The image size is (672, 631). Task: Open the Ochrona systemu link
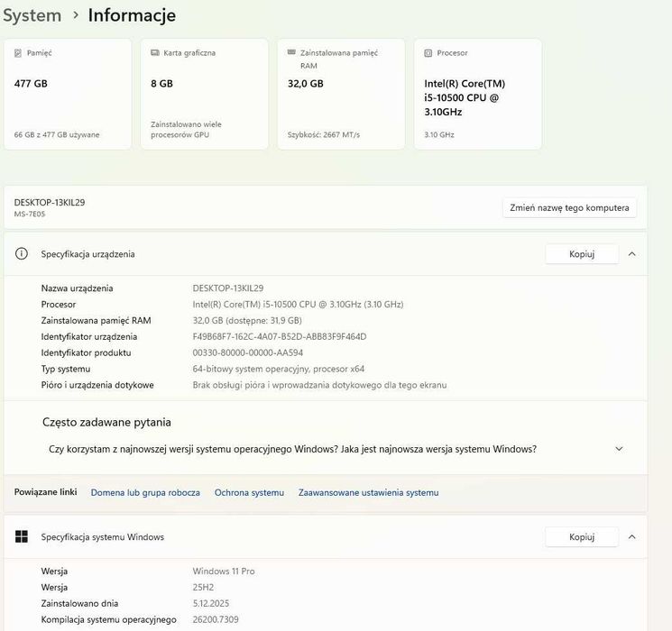click(249, 493)
